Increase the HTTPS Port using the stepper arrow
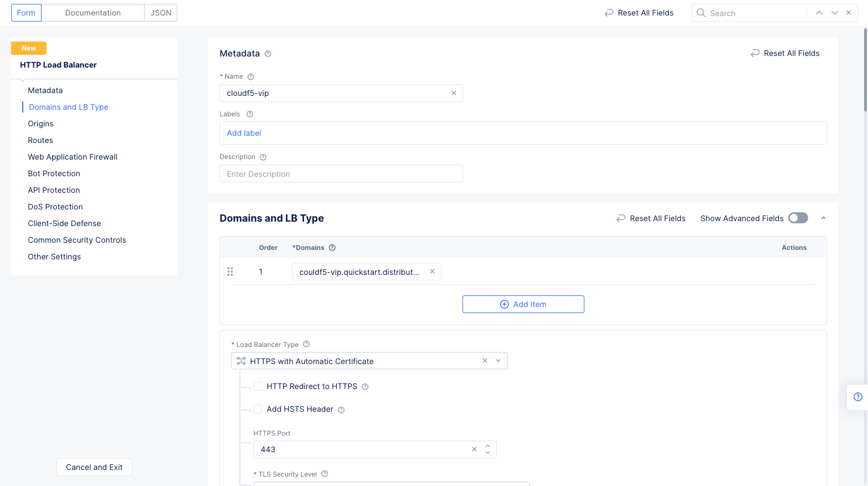 point(487,446)
